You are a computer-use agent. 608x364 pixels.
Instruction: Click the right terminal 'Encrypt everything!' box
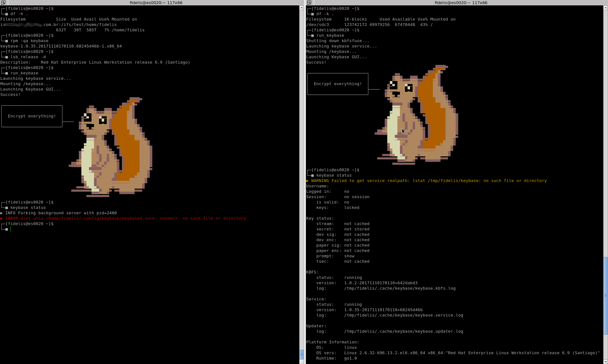click(x=338, y=84)
